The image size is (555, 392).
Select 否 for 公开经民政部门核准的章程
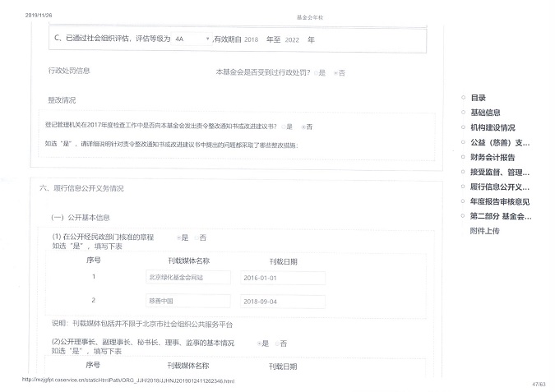197,238
